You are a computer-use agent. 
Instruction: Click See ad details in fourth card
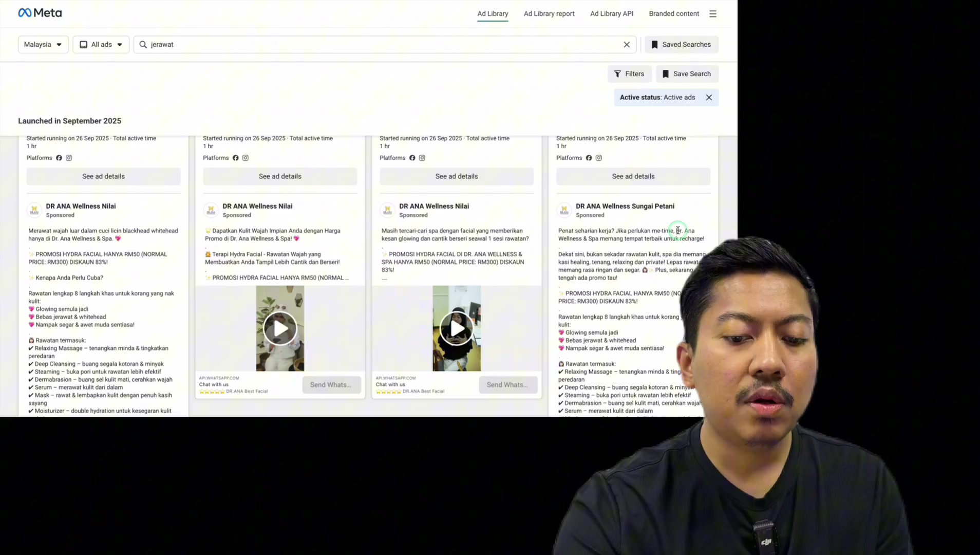633,176
